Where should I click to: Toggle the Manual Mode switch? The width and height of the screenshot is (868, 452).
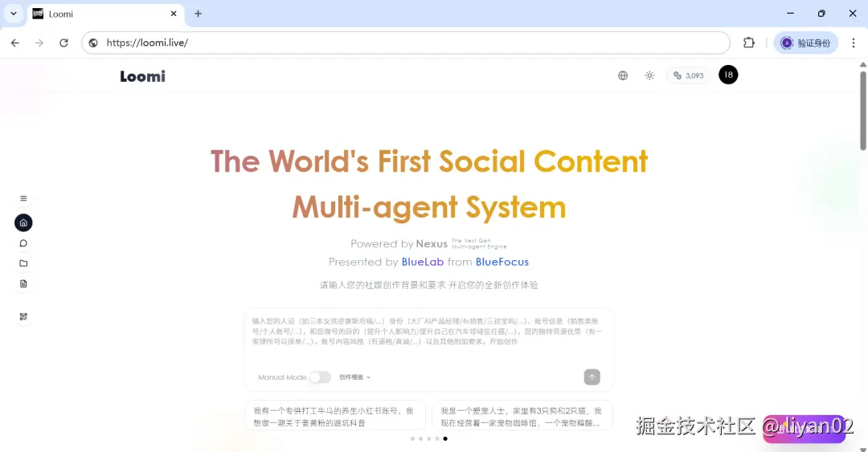(x=320, y=377)
